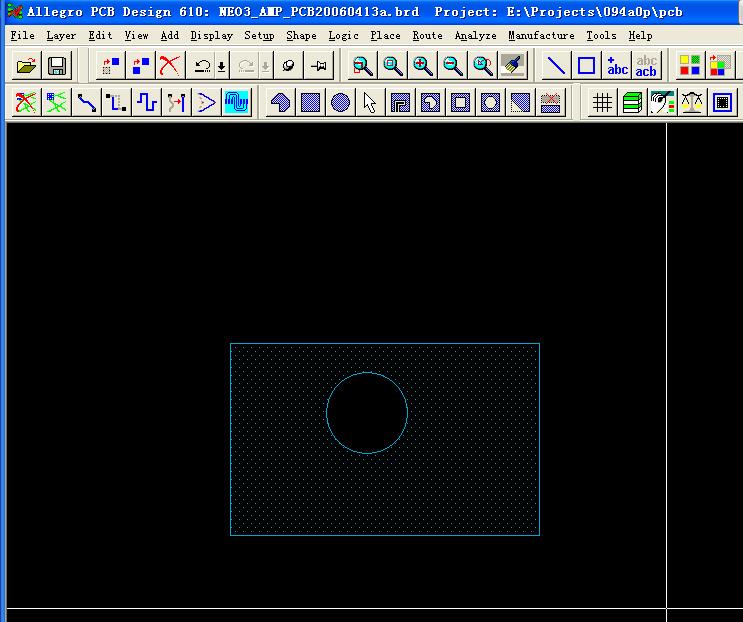
Task: Select the Move tool icon
Action: [x=110, y=65]
